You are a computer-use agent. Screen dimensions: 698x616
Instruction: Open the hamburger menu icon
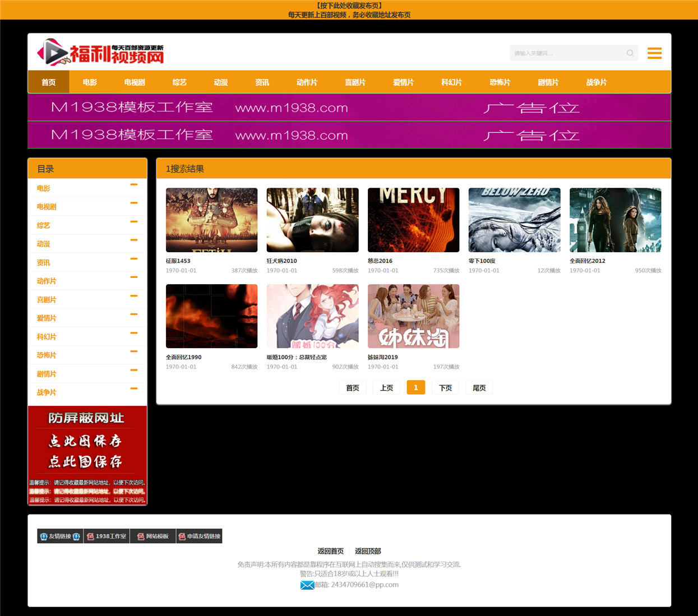tap(654, 53)
